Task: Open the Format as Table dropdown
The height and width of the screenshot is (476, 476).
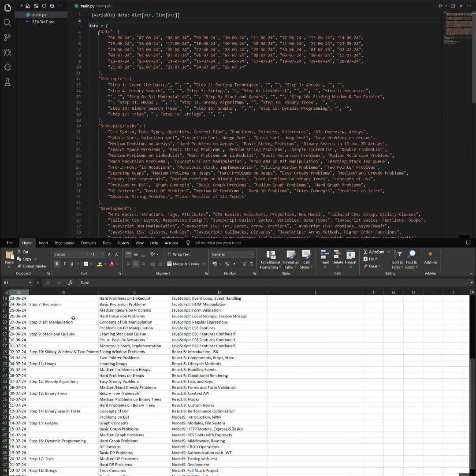Action: (x=290, y=260)
